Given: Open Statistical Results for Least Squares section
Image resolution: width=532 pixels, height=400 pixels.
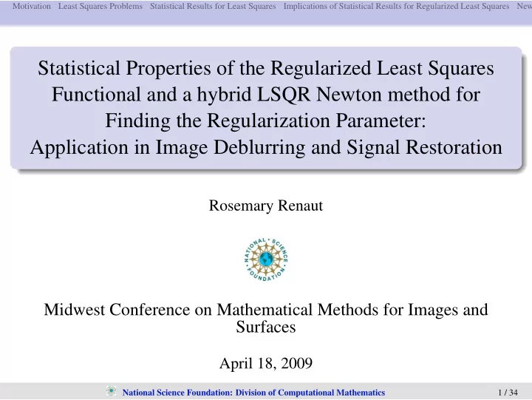Looking at the screenshot, I should (213, 6).
